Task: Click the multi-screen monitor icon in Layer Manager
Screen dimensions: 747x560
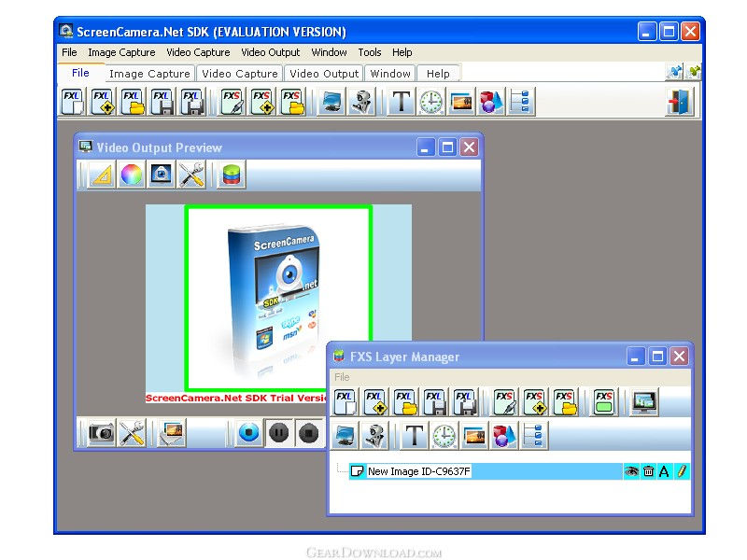Action: 644,402
